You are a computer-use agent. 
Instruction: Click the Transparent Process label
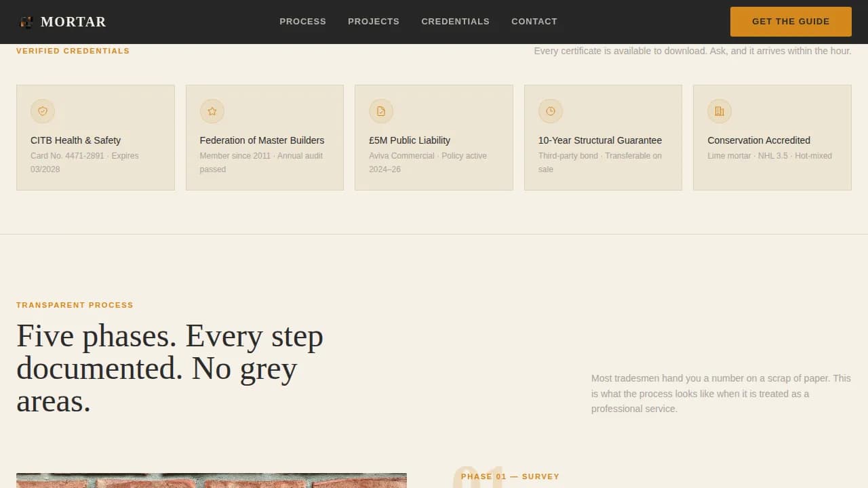click(x=75, y=305)
